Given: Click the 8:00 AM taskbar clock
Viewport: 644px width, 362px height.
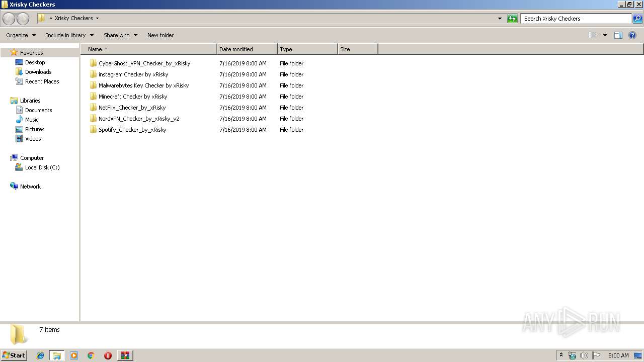Looking at the screenshot, I should pyautogui.click(x=618, y=355).
